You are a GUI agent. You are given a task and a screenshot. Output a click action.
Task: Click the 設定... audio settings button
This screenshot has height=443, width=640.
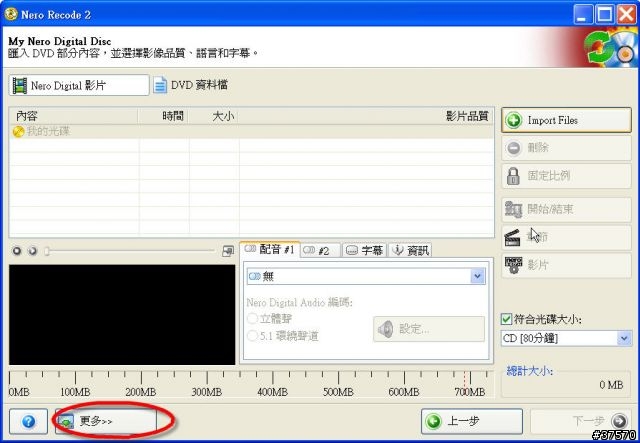coord(429,329)
